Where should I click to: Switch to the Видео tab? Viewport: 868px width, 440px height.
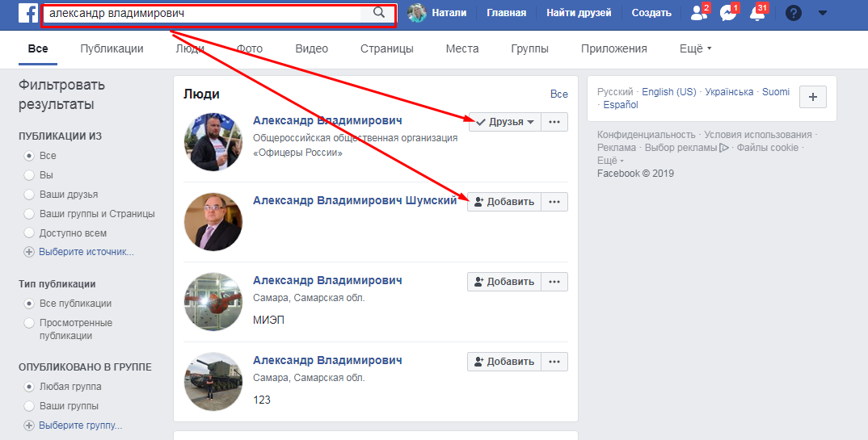[312, 48]
